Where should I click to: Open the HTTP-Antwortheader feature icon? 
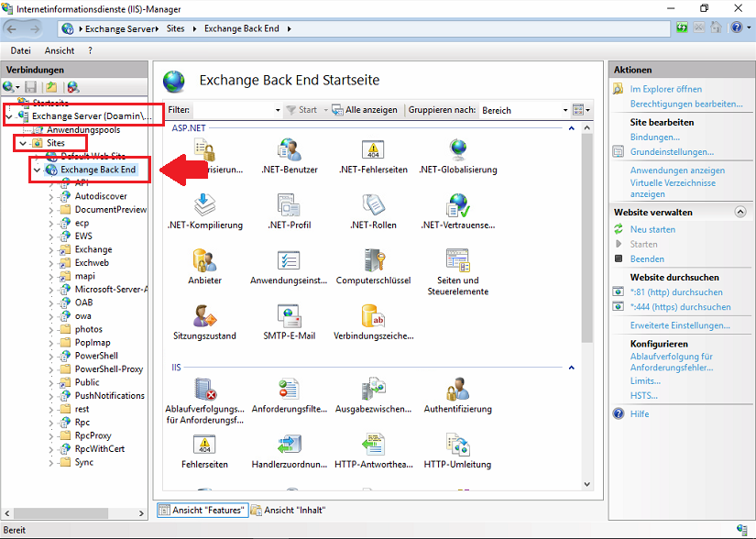point(373,445)
